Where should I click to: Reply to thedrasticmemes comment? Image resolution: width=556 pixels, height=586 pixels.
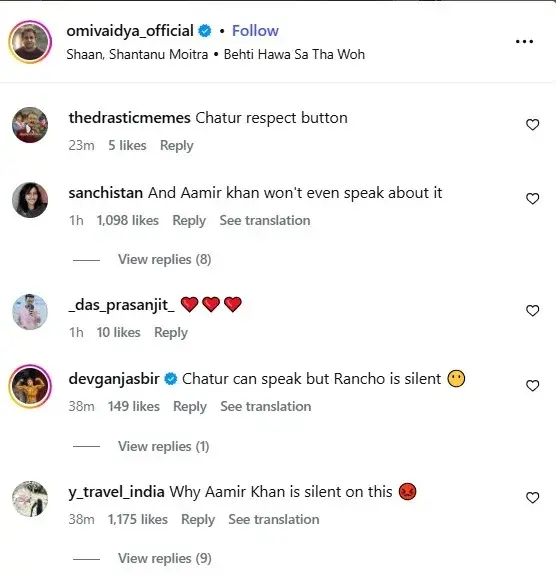point(177,145)
